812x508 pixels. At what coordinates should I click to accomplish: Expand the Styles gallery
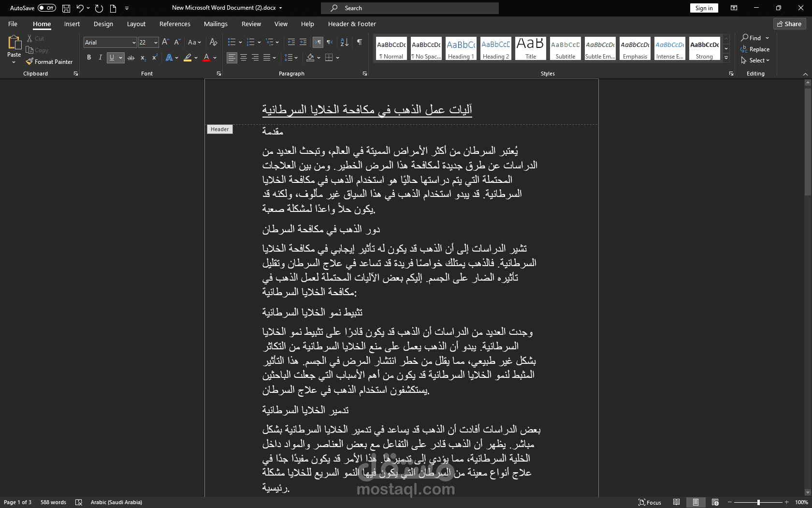click(x=726, y=58)
